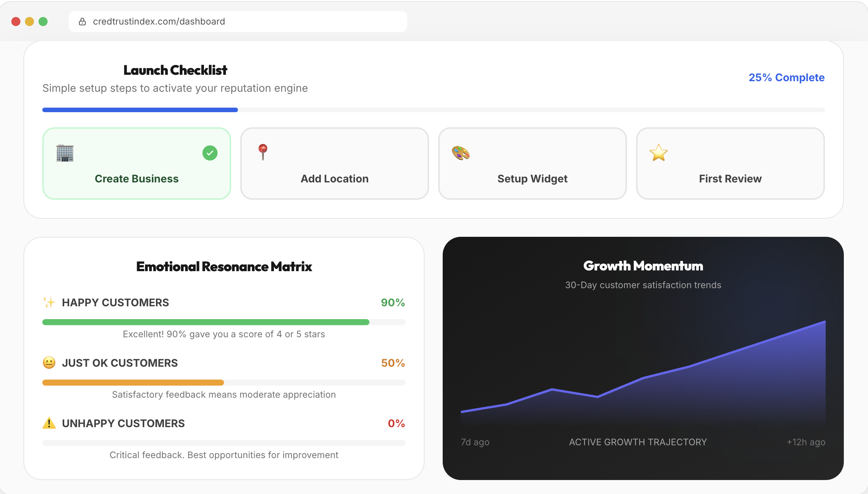Click the Launch Checklist heading
Image resolution: width=868 pixels, height=494 pixels.
(175, 70)
